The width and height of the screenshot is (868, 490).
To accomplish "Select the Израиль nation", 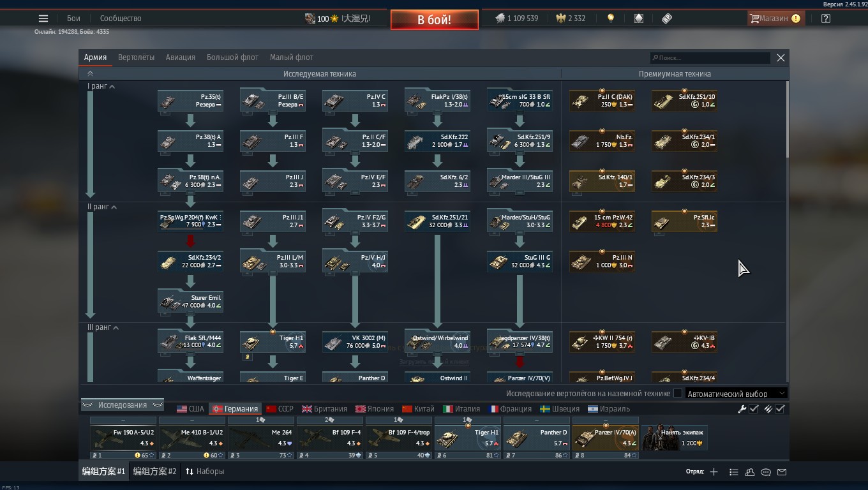I will pyautogui.click(x=608, y=409).
